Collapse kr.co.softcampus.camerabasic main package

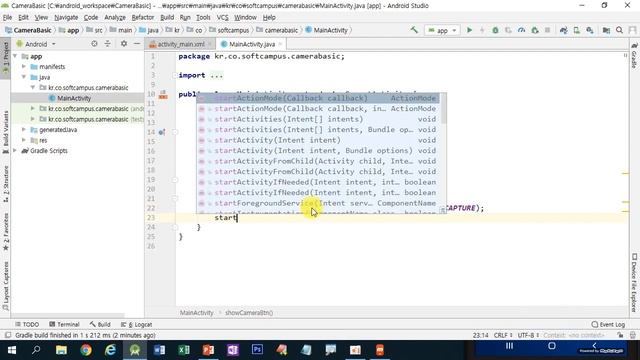pos(33,88)
